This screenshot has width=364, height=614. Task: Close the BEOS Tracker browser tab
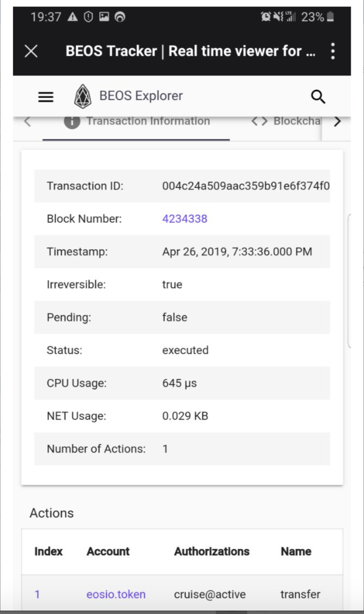click(x=31, y=51)
